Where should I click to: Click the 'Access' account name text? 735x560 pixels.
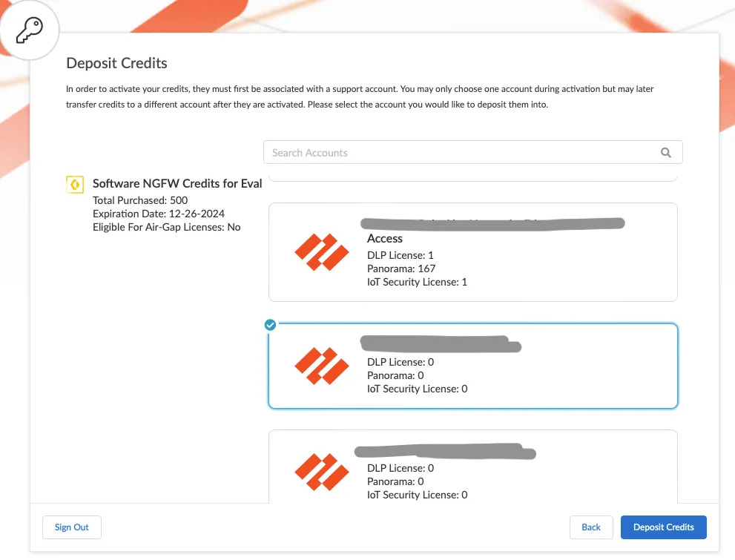[x=384, y=239]
